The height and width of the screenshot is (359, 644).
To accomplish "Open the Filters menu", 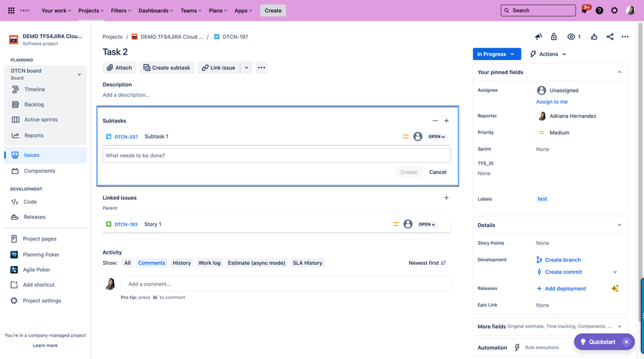I will pos(121,11).
